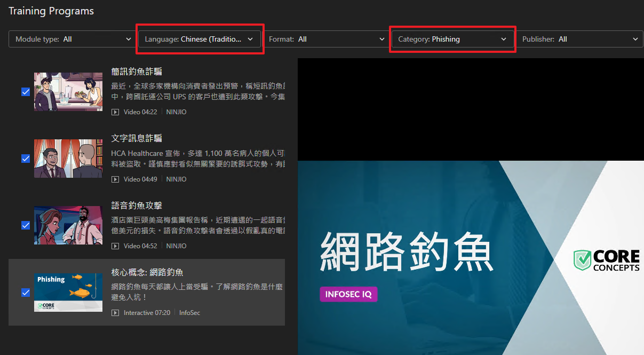This screenshot has width=644, height=355.
Task: Change the Category: Phishing dropdown
Action: coord(452,39)
